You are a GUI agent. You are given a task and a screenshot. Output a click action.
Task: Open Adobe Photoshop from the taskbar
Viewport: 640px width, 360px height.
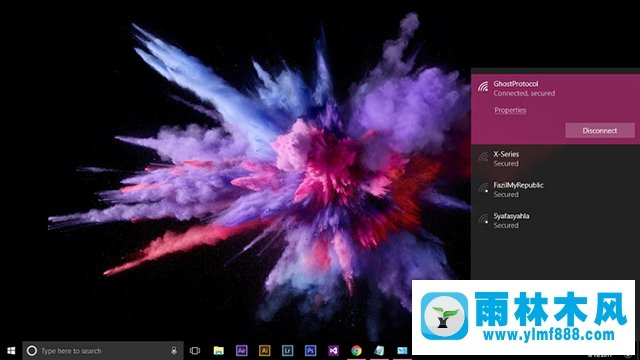pyautogui.click(x=310, y=351)
